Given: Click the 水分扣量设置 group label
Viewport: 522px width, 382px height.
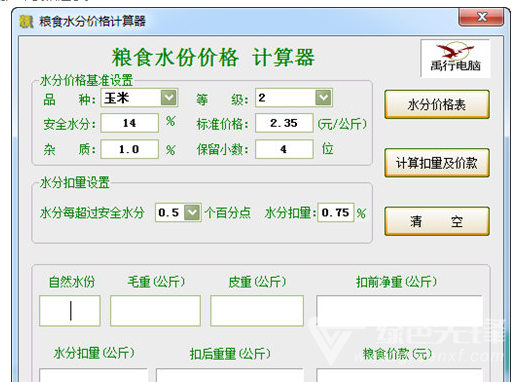Looking at the screenshot, I should pyautogui.click(x=75, y=183).
